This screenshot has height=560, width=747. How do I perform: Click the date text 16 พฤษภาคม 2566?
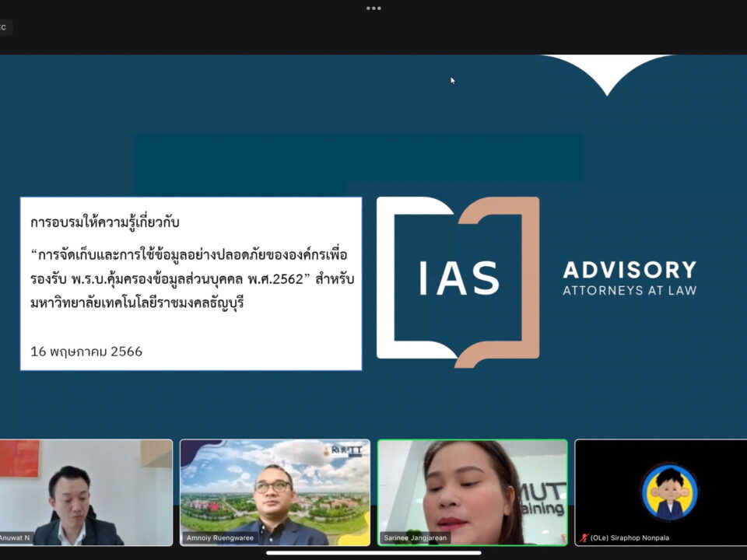pos(86,352)
